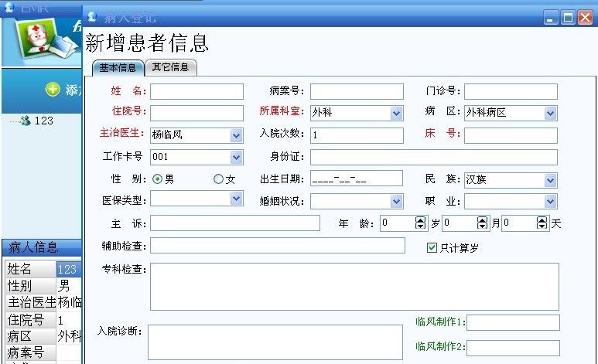Click the 病区 row in patient info

coord(43,336)
